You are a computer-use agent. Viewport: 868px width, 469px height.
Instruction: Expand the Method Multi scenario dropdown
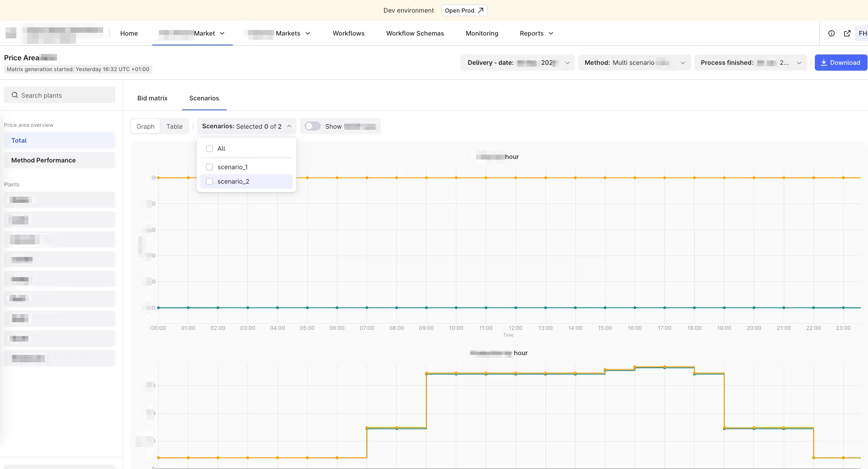point(634,63)
